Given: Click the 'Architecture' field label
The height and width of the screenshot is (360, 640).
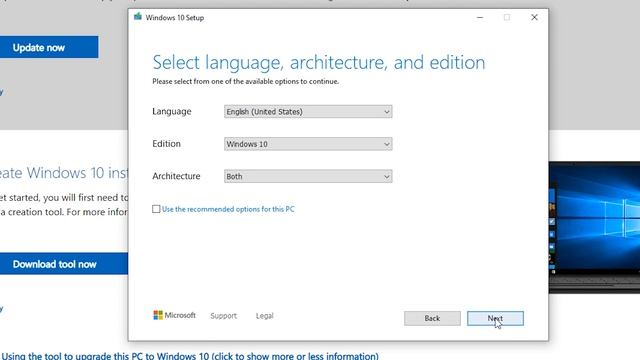Looking at the screenshot, I should point(176,176).
